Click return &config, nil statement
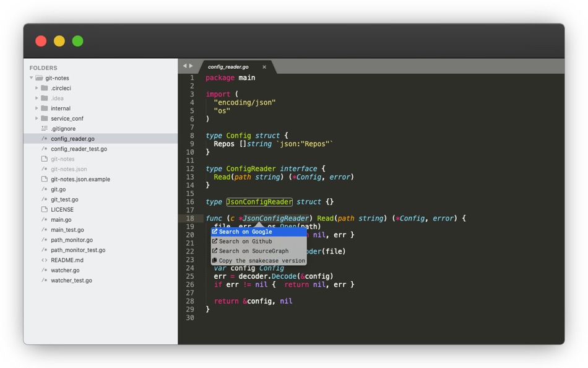Image resolution: width=588 pixels, height=368 pixels. click(253, 301)
